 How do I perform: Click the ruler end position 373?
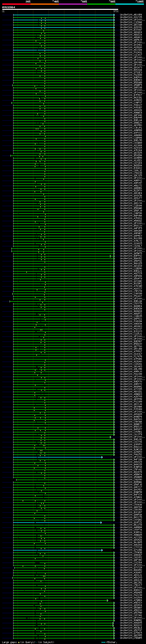point(115,11)
